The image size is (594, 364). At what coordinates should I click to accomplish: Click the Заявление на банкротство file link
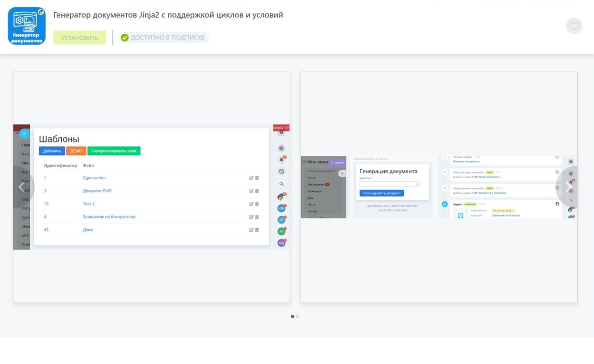[x=109, y=217]
